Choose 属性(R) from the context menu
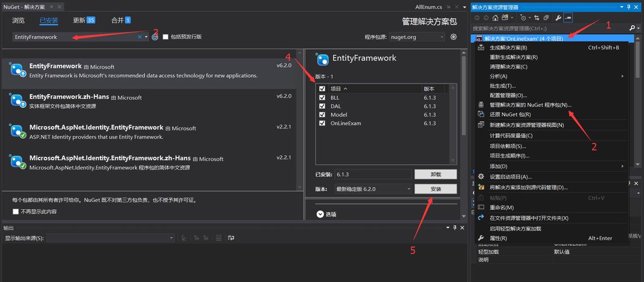Screen dimensions: 644x282 tap(551, 238)
